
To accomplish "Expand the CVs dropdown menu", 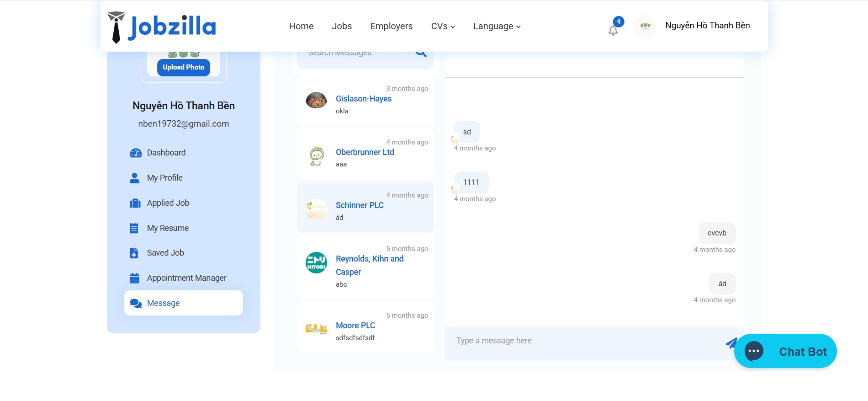I will click(x=443, y=27).
